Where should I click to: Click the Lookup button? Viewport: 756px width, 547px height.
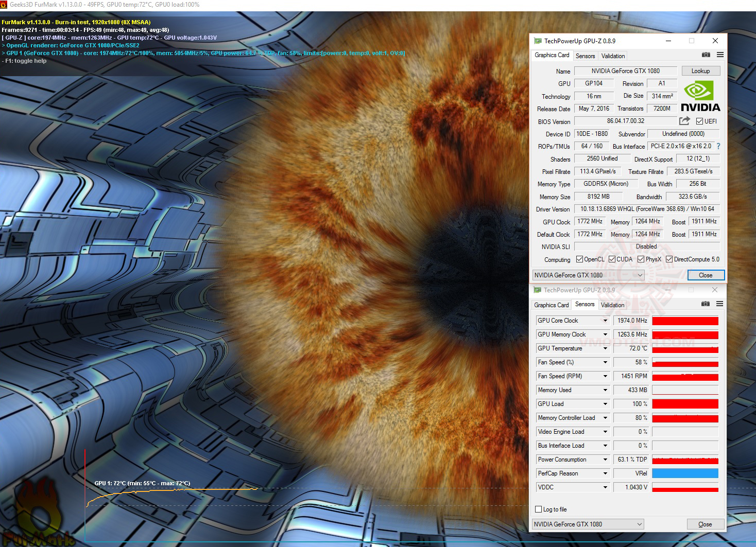[x=701, y=71]
